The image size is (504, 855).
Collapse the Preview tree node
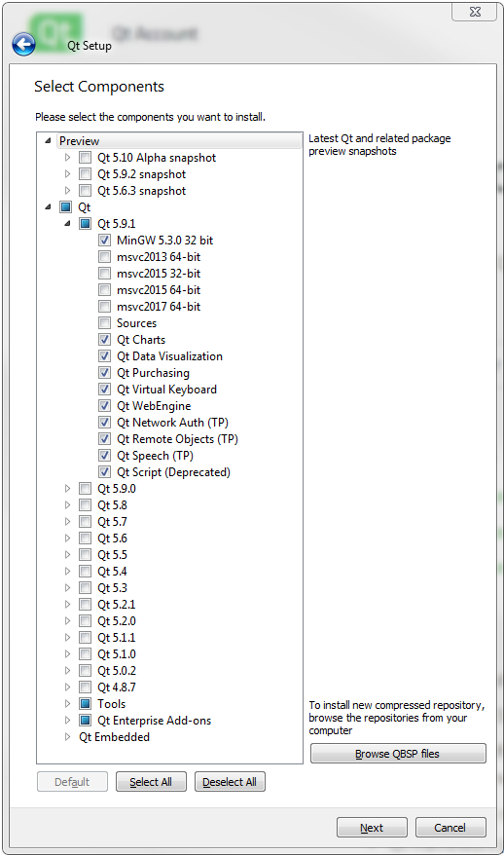click(48, 140)
